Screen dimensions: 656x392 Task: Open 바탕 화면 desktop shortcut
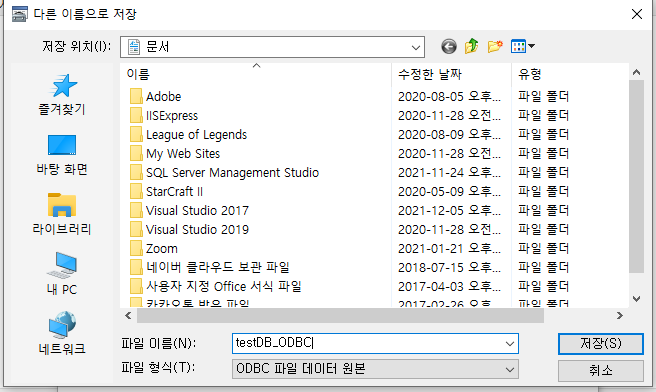[62, 155]
